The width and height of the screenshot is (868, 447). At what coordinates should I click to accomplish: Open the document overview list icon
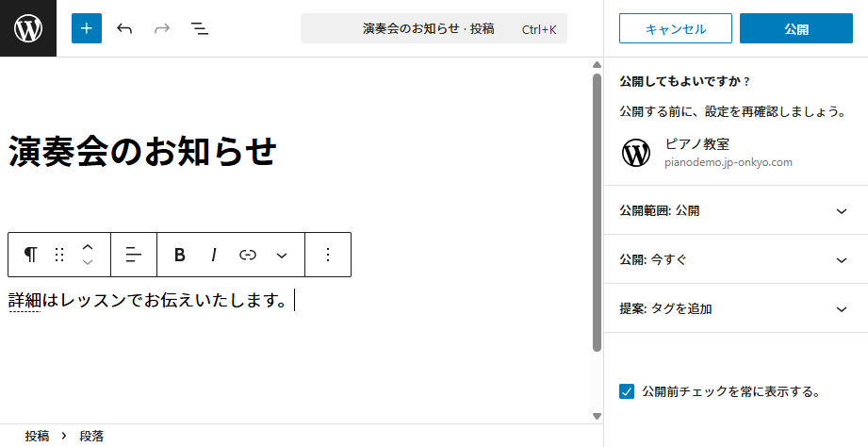tap(200, 28)
